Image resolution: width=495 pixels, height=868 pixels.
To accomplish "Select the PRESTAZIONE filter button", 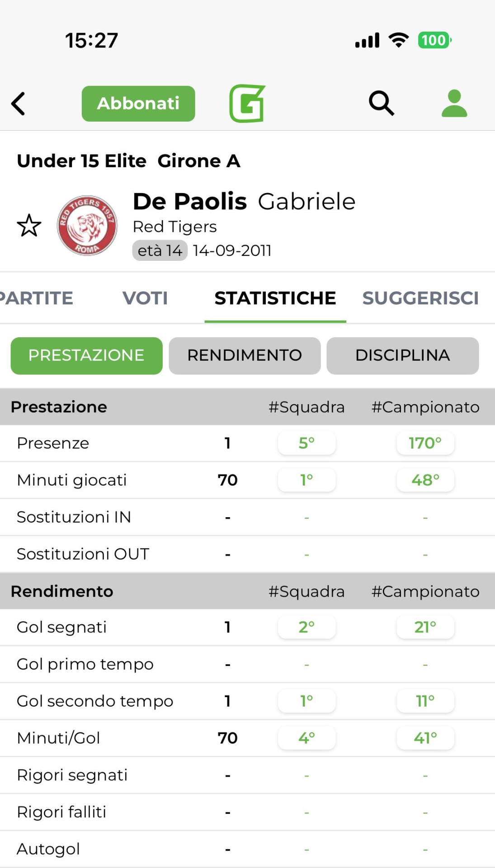I will point(86,355).
